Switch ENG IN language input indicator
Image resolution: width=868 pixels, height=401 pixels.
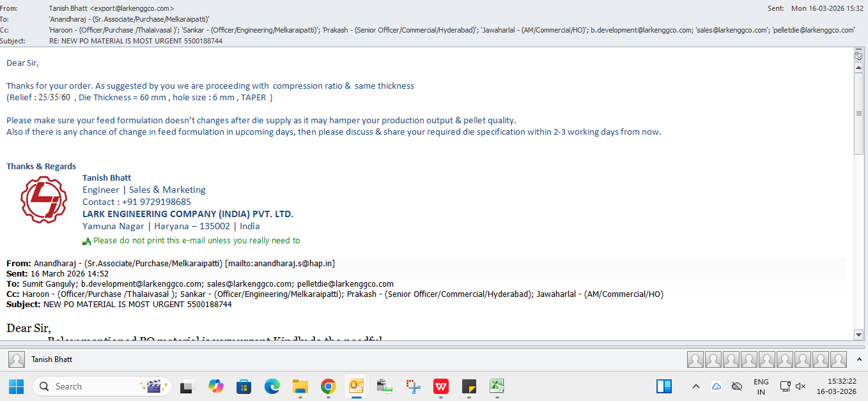point(761,386)
